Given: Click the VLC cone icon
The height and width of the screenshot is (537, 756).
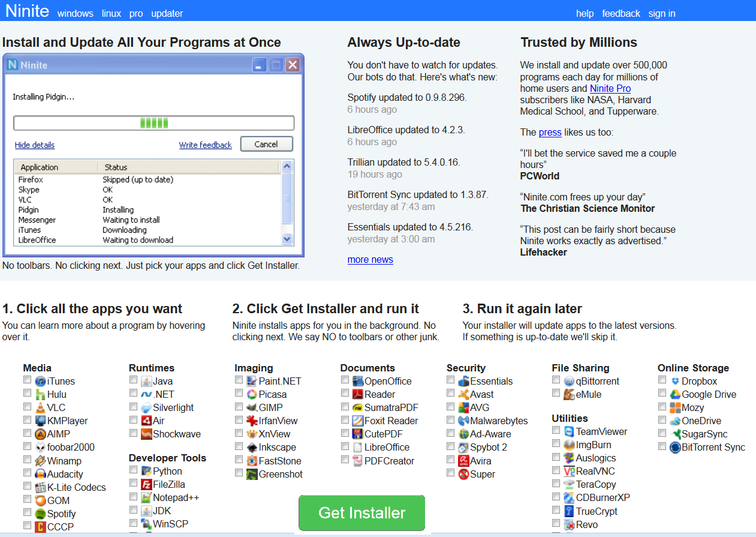Looking at the screenshot, I should [40, 407].
